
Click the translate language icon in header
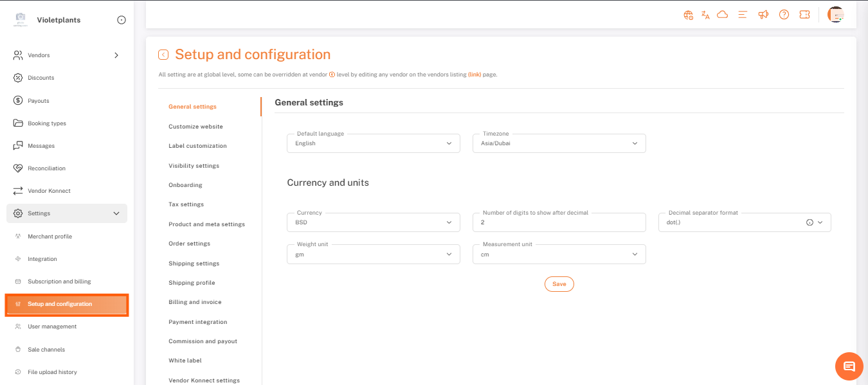[x=705, y=15]
